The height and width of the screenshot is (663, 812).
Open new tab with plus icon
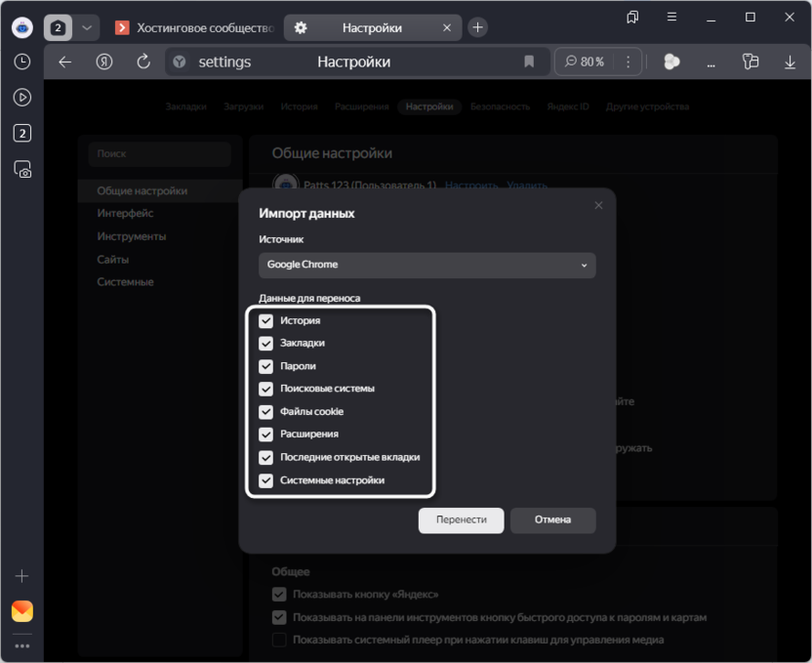[x=477, y=27]
